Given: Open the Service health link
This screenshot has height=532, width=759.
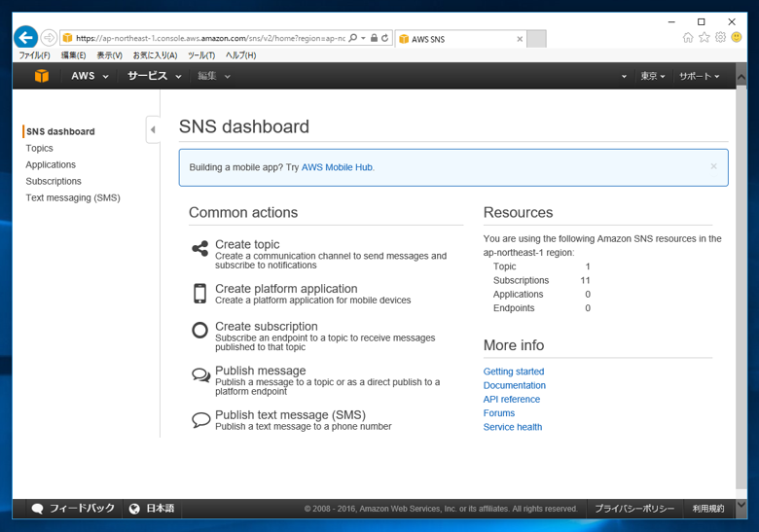Looking at the screenshot, I should 513,427.
